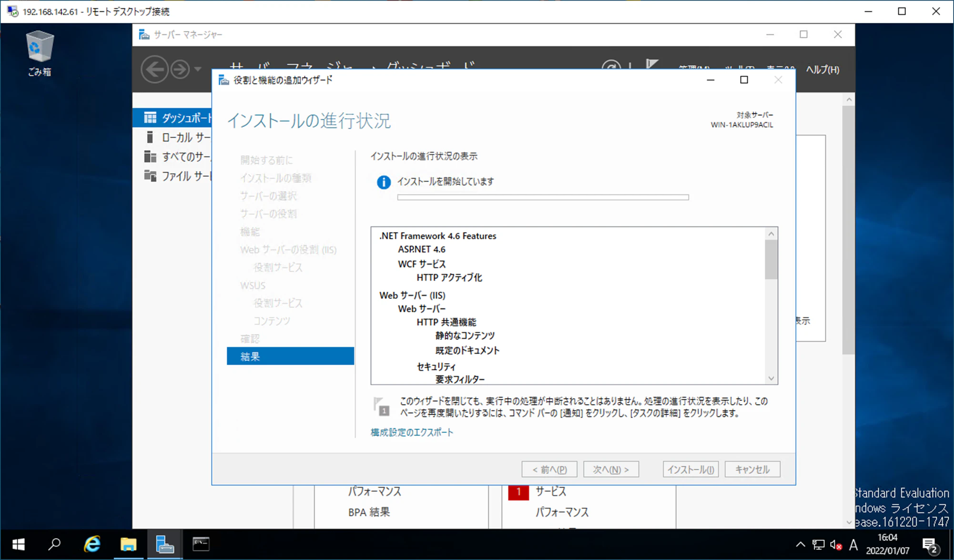The image size is (954, 560).
Task: Open the Recycle Bin desktop icon
Action: [x=40, y=52]
